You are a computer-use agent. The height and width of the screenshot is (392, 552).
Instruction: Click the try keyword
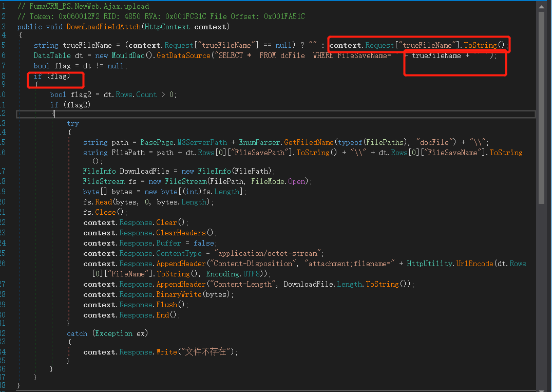pyautogui.click(x=73, y=124)
